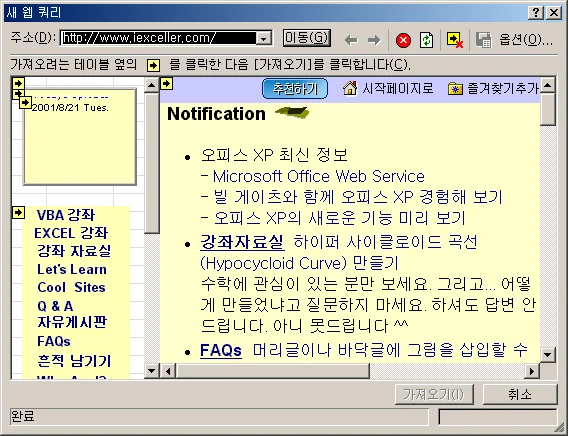Viewport: 568px width, 436px height.
Task: Click the 추천하기 button on the web page
Action: click(x=295, y=89)
